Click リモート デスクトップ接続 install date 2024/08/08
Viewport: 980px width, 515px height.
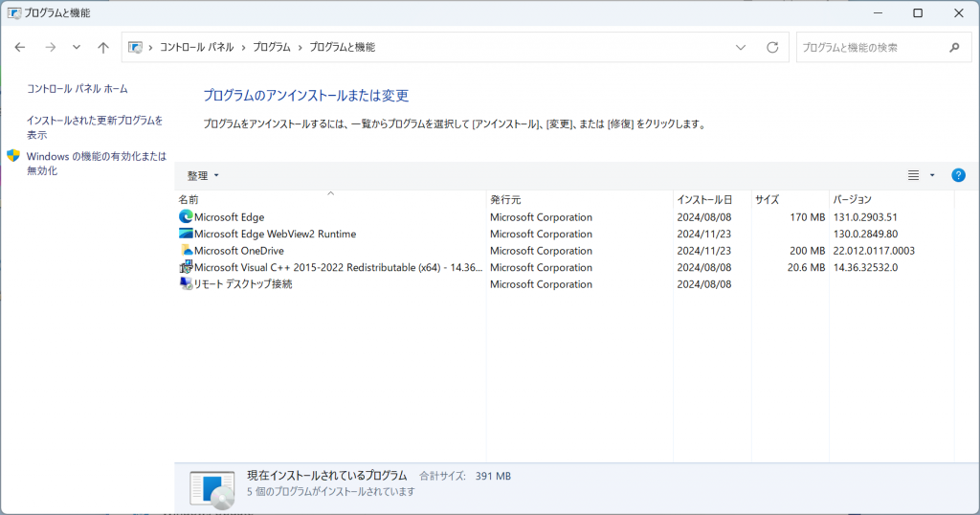(703, 284)
